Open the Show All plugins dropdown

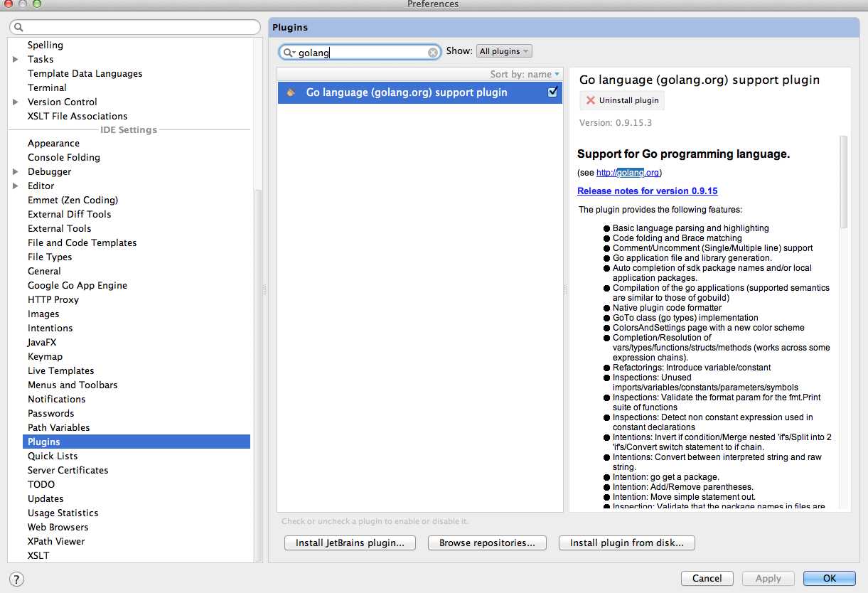(x=504, y=51)
